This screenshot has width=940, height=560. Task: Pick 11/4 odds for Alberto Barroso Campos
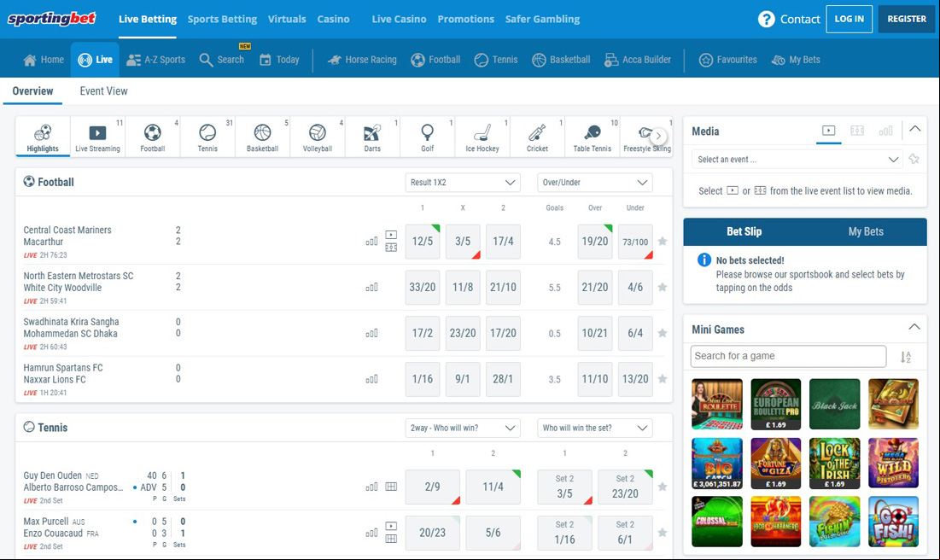(x=493, y=487)
